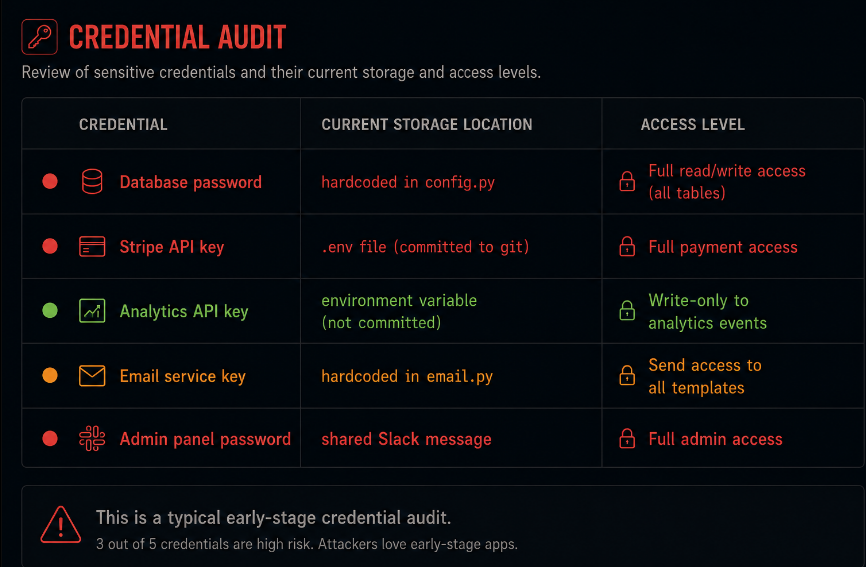Click the warning triangle icon
The image size is (866, 567).
click(61, 525)
